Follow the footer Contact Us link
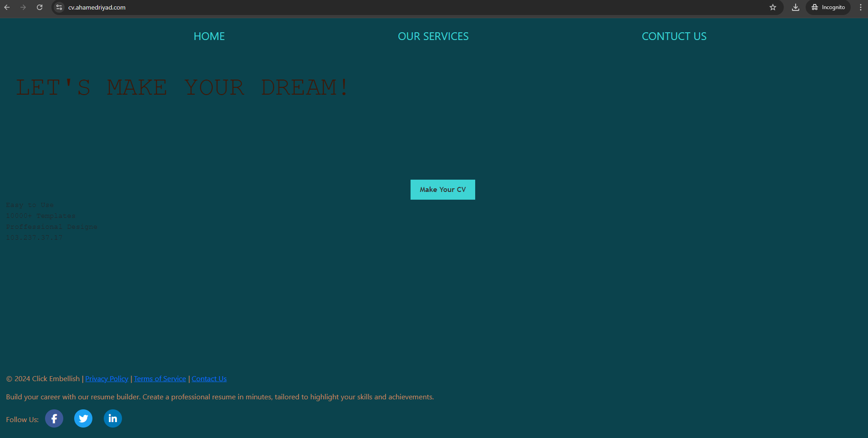This screenshot has width=868, height=438. 209,379
